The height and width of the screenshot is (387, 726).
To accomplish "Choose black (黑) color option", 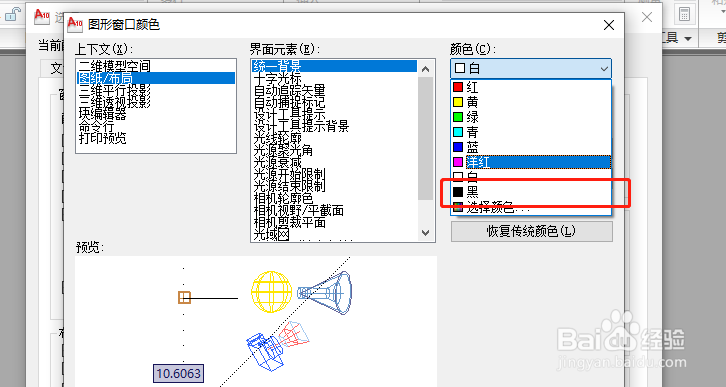I will [x=531, y=192].
